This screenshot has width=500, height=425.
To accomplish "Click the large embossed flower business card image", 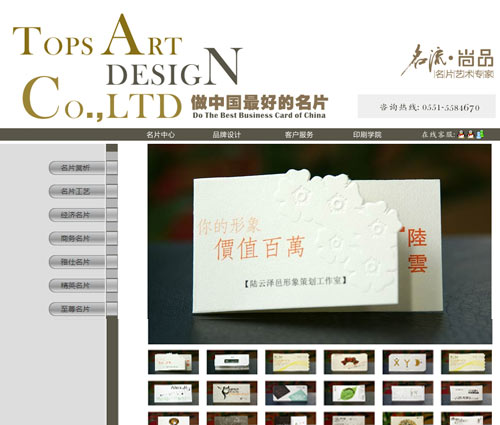I will (x=320, y=244).
